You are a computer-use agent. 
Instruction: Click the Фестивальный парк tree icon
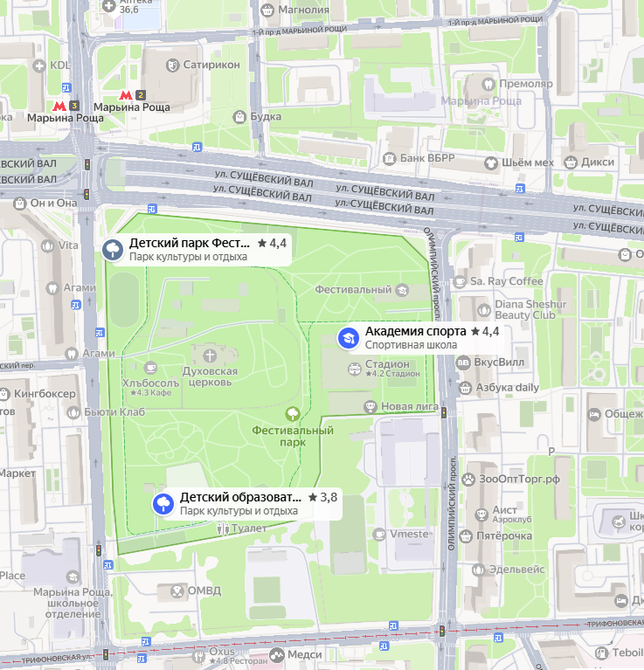pos(293,414)
